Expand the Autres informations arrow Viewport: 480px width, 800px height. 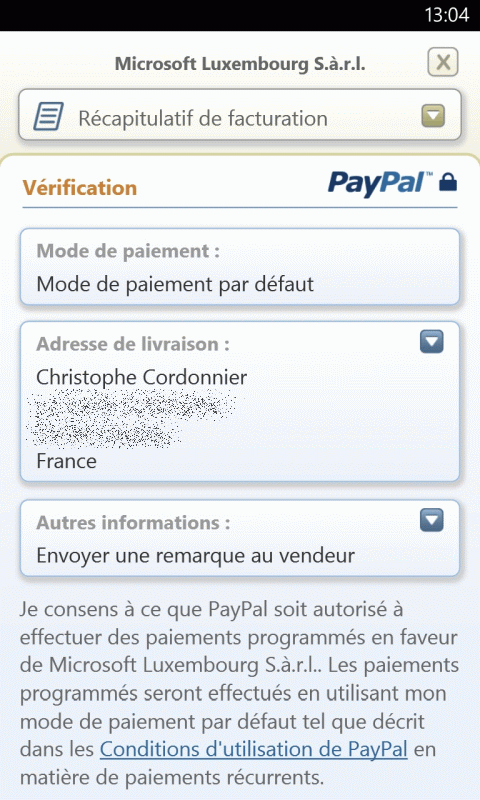(432, 520)
